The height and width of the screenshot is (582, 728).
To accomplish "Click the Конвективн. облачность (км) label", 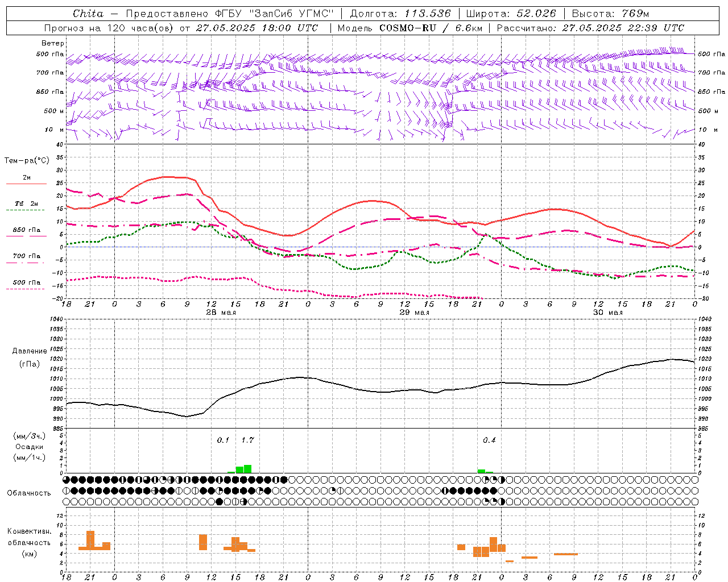I will click(x=29, y=542).
